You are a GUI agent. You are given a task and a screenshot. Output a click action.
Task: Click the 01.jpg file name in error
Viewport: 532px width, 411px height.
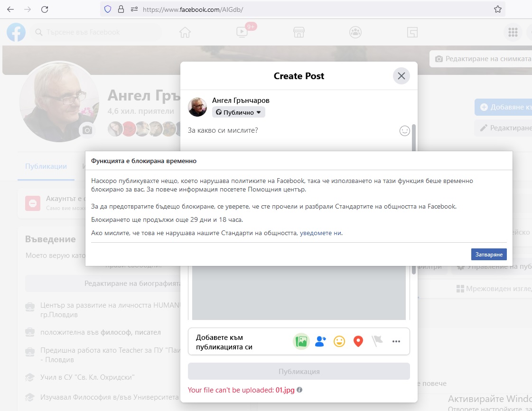click(285, 390)
